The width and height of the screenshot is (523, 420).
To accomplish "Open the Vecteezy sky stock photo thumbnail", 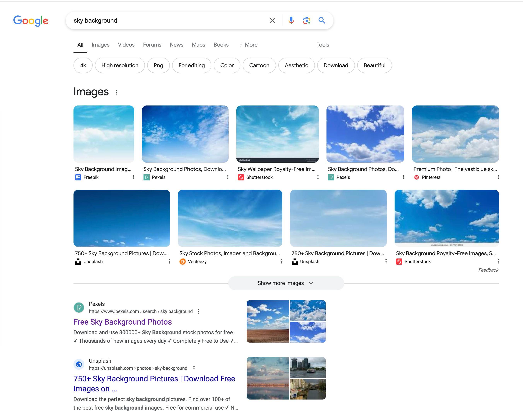I will (230, 218).
